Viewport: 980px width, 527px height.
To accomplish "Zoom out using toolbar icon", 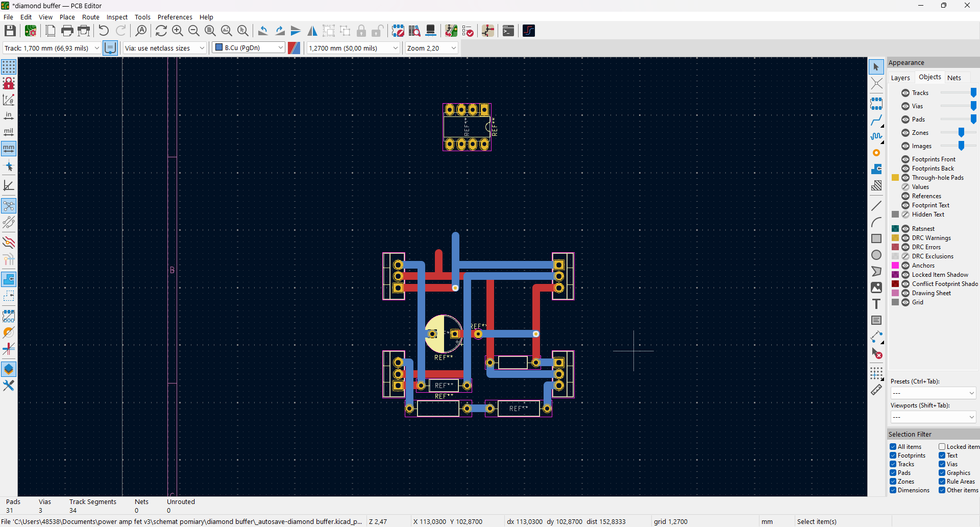I will [194, 31].
